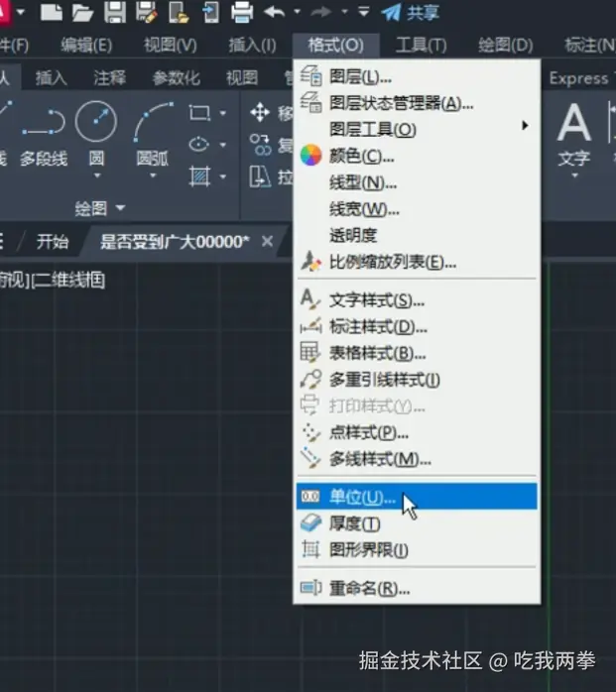
Task: Open 文字样式(S)... menu entry
Action: point(417,300)
